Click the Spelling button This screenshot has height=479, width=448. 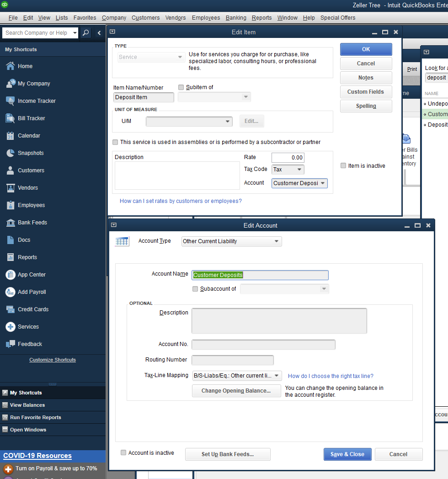(x=366, y=106)
